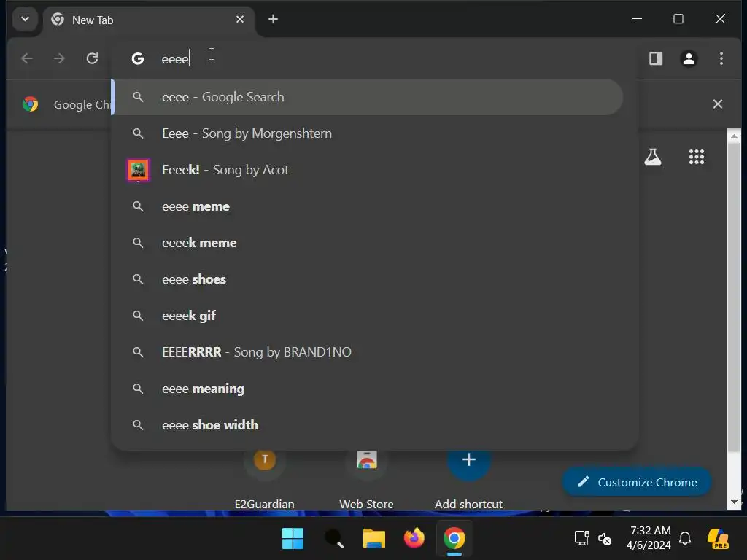Click the Google Chrome logo in info bar
Screen dimensions: 747x560
tap(31, 104)
